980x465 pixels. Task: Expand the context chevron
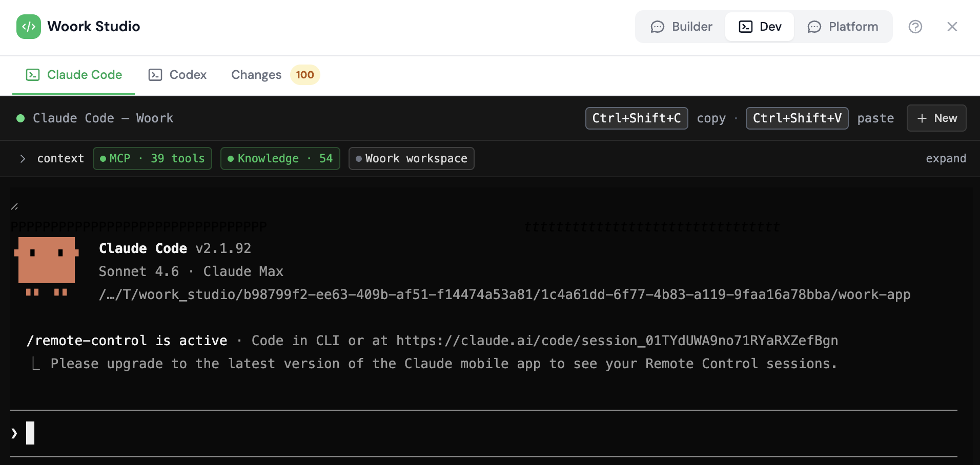point(23,159)
